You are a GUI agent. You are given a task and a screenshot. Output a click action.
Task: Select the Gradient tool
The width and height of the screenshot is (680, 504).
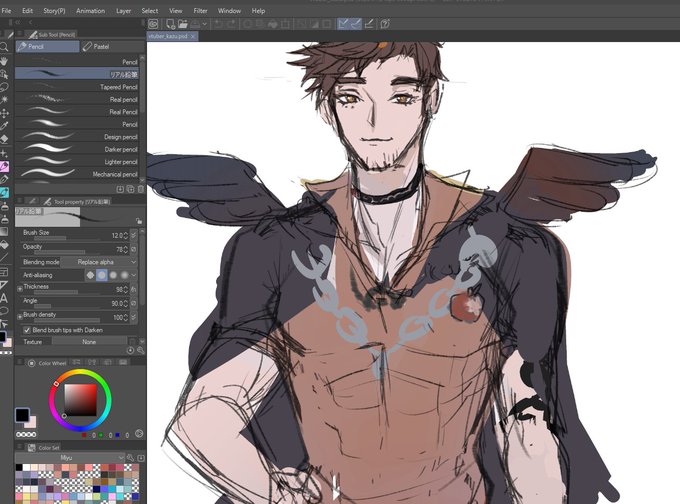(x=4, y=232)
